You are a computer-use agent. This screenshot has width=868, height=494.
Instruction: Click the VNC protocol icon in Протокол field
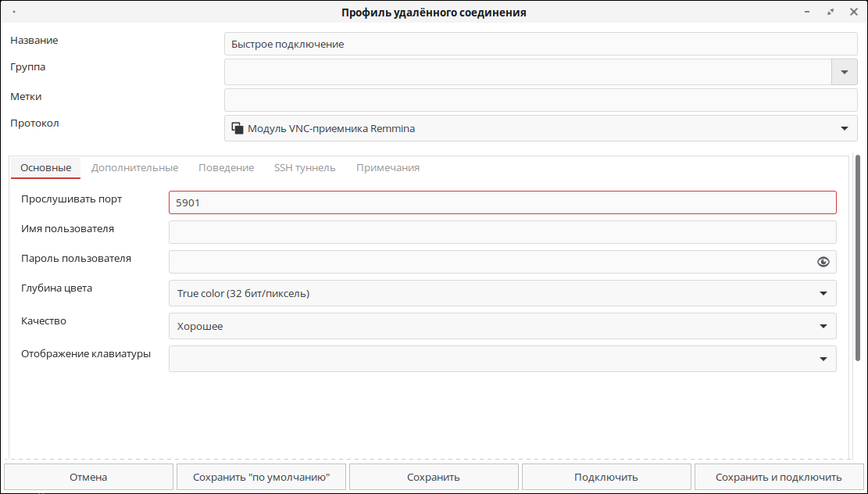pos(237,128)
